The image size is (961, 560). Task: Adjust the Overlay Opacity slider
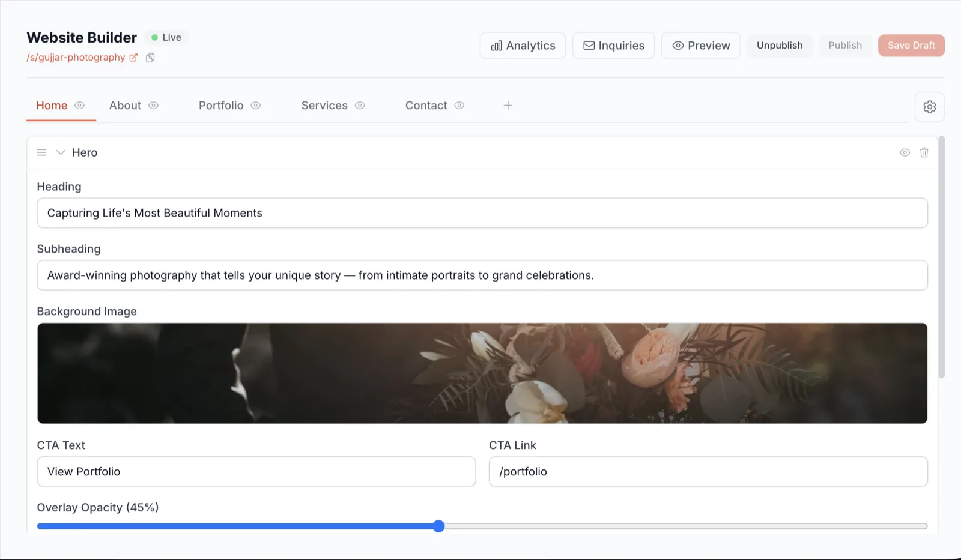(439, 526)
